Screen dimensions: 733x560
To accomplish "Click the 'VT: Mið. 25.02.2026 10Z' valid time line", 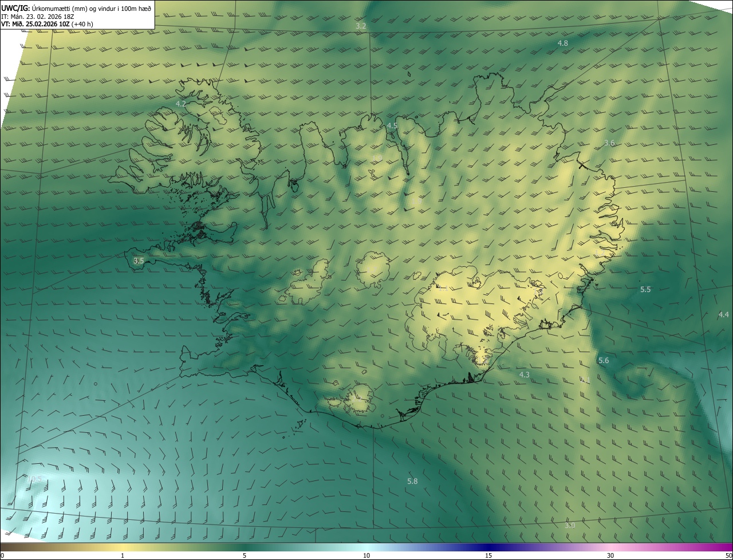I will coord(47,24).
